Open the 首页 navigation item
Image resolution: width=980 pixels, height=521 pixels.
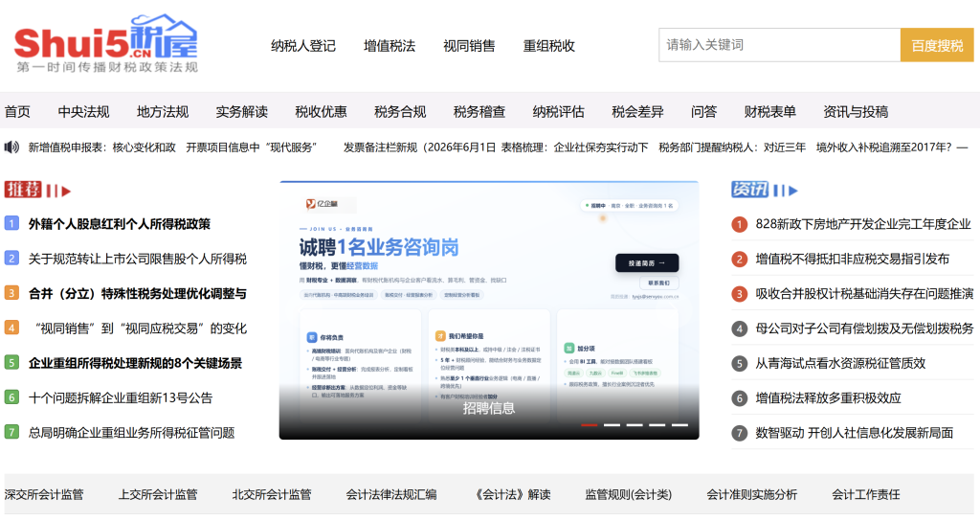tap(17, 112)
